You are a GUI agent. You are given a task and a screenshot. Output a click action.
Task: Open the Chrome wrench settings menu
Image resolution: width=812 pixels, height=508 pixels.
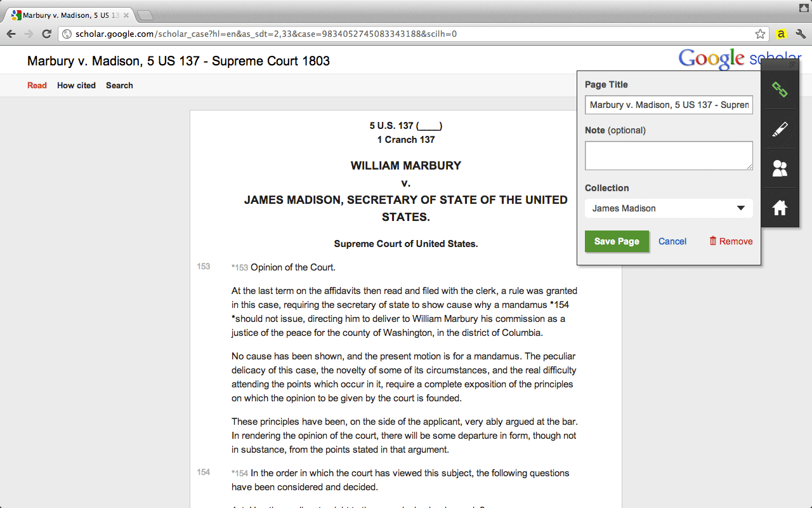[x=800, y=34]
